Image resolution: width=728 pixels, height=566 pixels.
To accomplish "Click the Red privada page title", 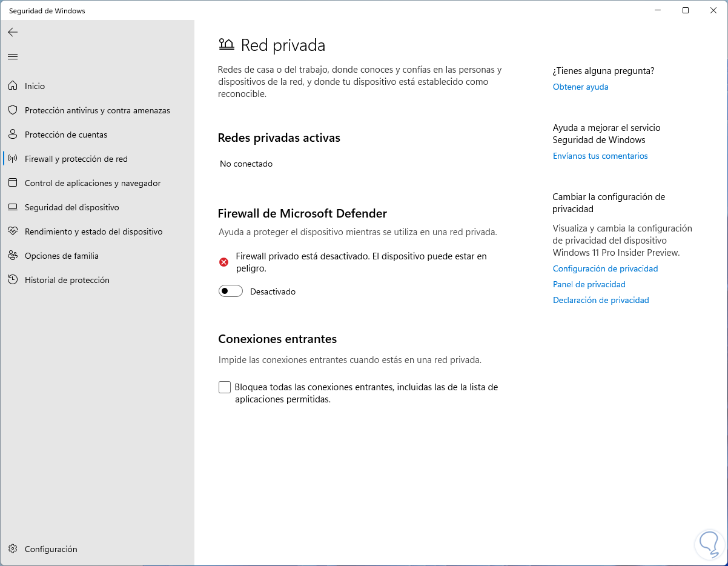I will (283, 45).
